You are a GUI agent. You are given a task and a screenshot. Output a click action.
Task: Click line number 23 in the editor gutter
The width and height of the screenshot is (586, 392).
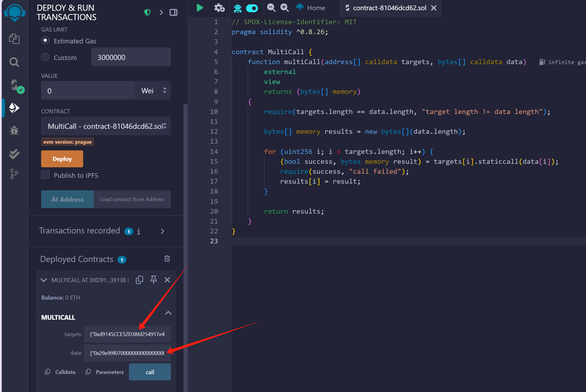(214, 241)
